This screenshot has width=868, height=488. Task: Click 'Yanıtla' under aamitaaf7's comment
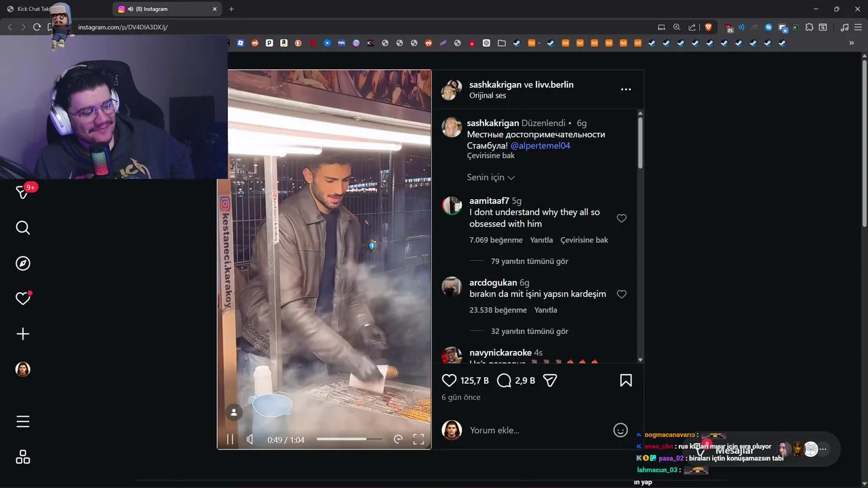(542, 240)
